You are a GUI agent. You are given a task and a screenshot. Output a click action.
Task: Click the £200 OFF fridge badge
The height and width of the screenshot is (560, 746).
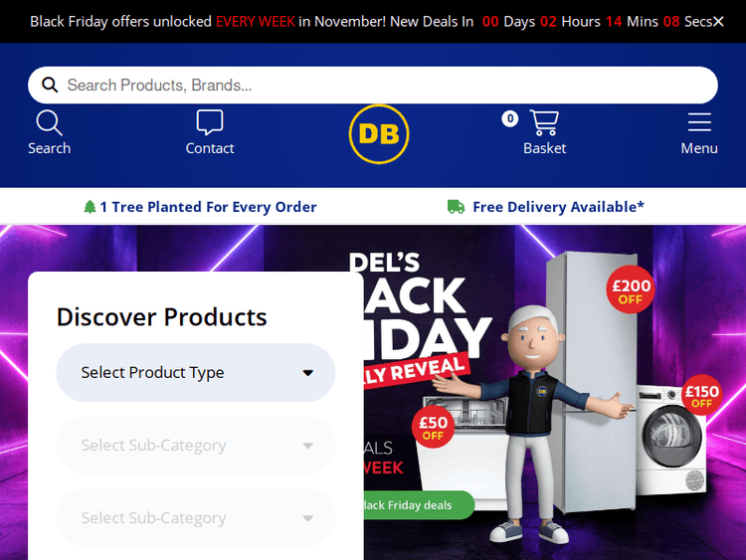[631, 289]
